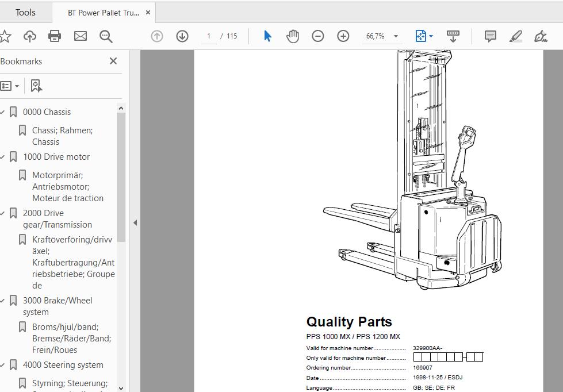Click machine number 329900AA-
563x392 pixels.
[428, 348]
